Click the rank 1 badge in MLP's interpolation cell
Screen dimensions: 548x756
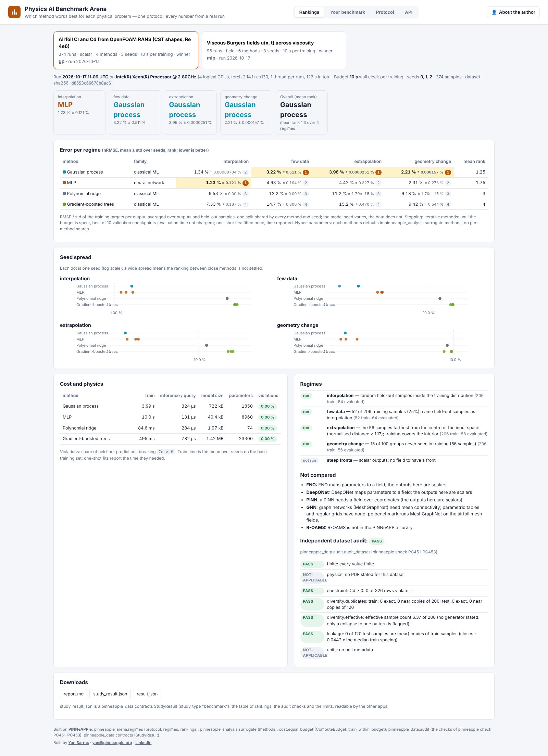tap(246, 183)
